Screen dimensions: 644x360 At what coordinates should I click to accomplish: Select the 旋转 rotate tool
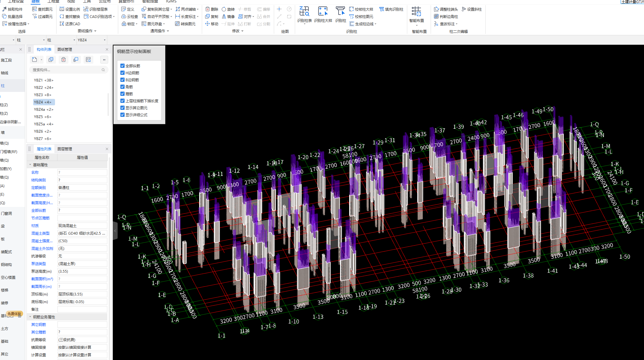point(228,9)
